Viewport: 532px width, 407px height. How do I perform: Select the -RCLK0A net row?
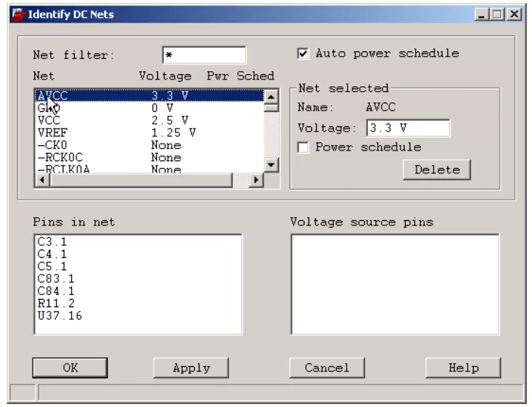click(x=150, y=169)
